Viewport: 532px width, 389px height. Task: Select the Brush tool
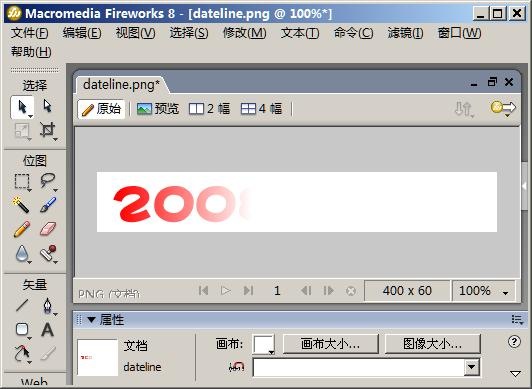point(48,205)
